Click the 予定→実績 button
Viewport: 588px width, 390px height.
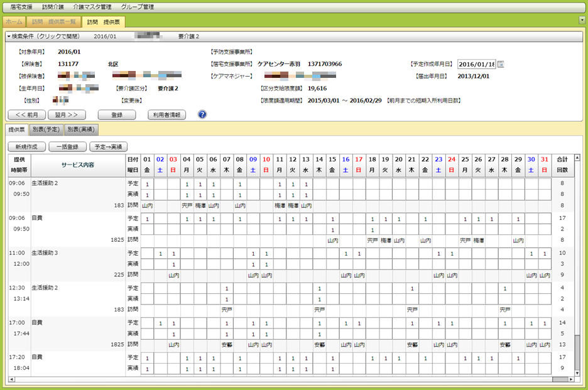(108, 146)
